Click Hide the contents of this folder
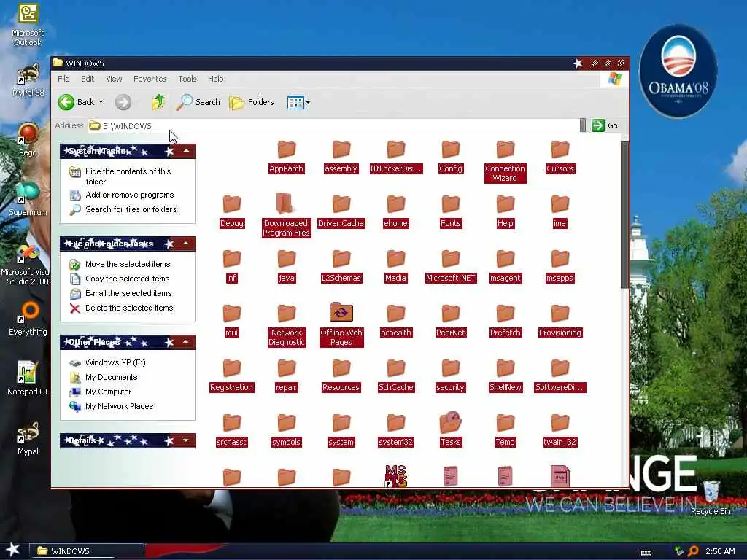This screenshot has height=560, width=747. coord(128,176)
